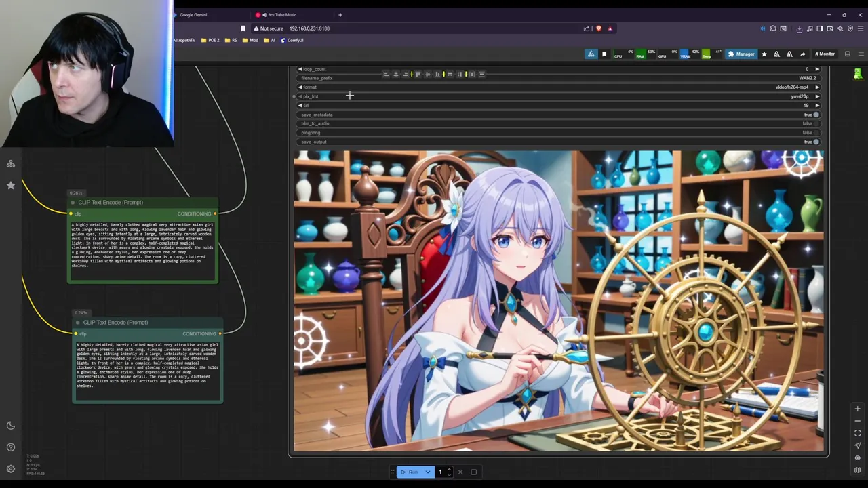This screenshot has width=868, height=488.
Task: Decrease loop_count with left arrow
Action: pyautogui.click(x=300, y=69)
